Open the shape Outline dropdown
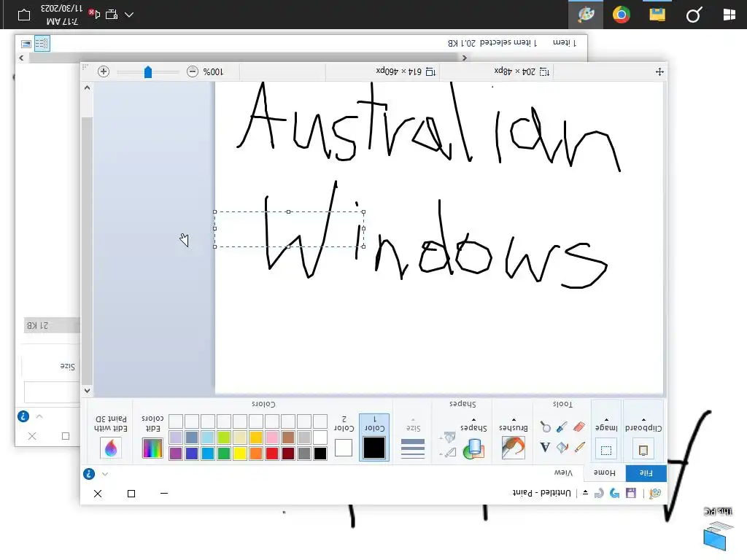747x560 pixels. 448,452
